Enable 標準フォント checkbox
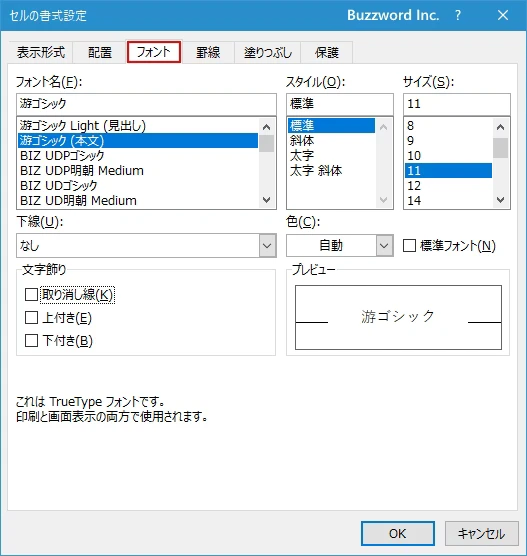Image resolution: width=527 pixels, height=556 pixels. click(409, 245)
